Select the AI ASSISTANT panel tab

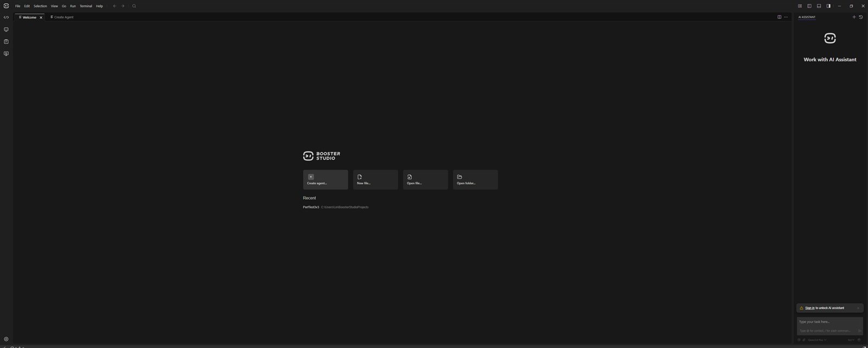coord(807,17)
